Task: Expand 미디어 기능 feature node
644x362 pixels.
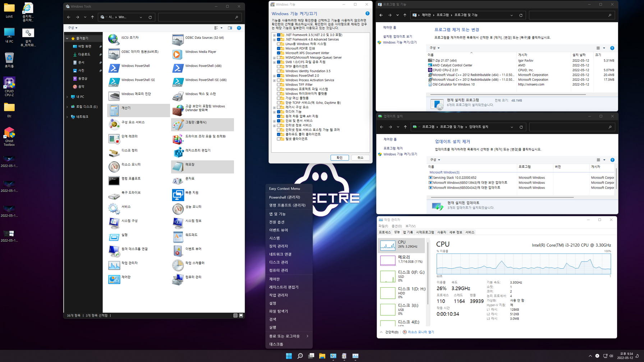Action: [x=274, y=112]
